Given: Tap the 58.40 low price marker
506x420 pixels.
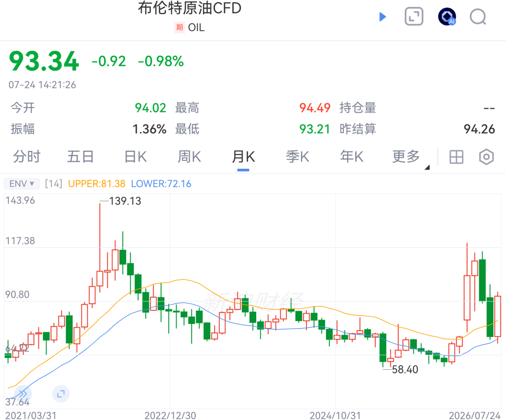Looking at the screenshot, I should (405, 369).
